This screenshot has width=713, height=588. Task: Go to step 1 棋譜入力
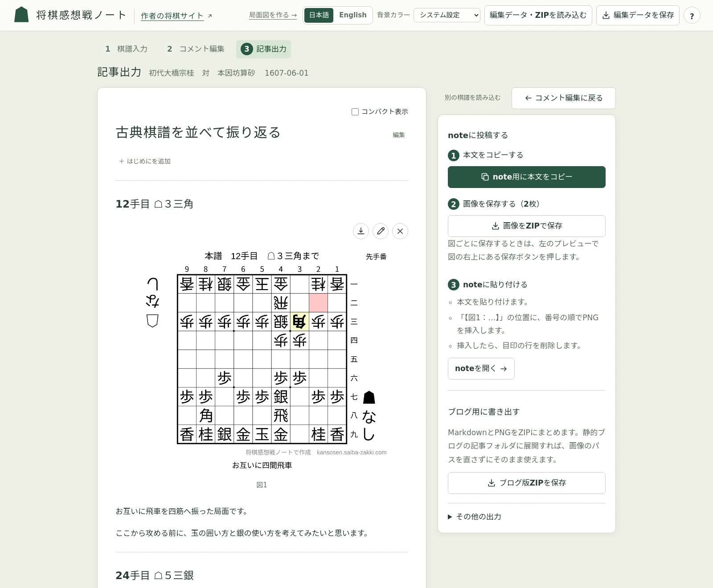coord(126,49)
